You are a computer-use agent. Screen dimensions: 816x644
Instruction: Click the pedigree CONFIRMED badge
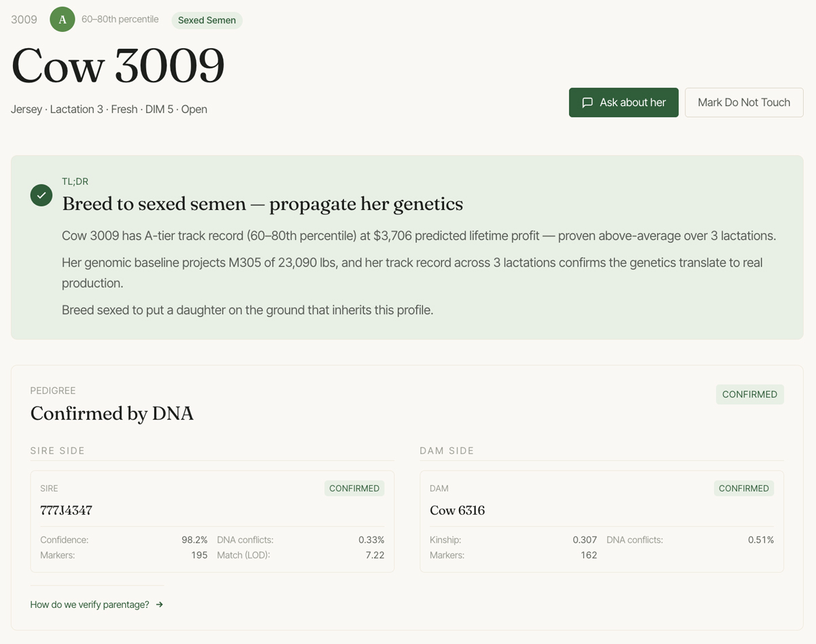[749, 394]
